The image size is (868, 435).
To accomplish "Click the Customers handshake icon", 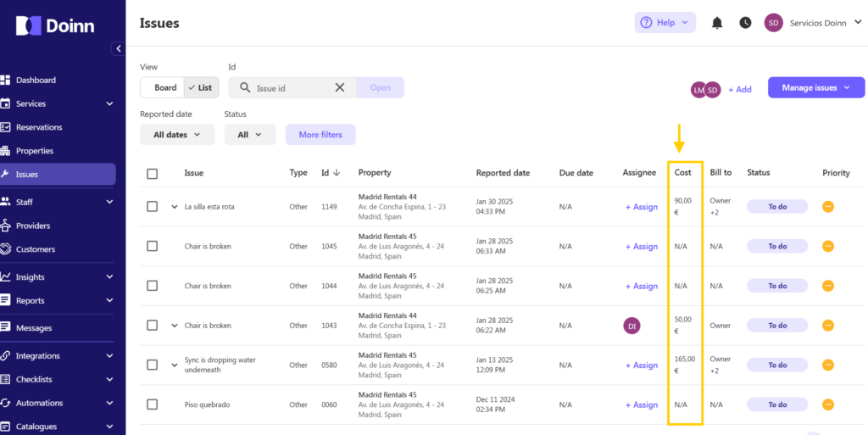I will 5,249.
